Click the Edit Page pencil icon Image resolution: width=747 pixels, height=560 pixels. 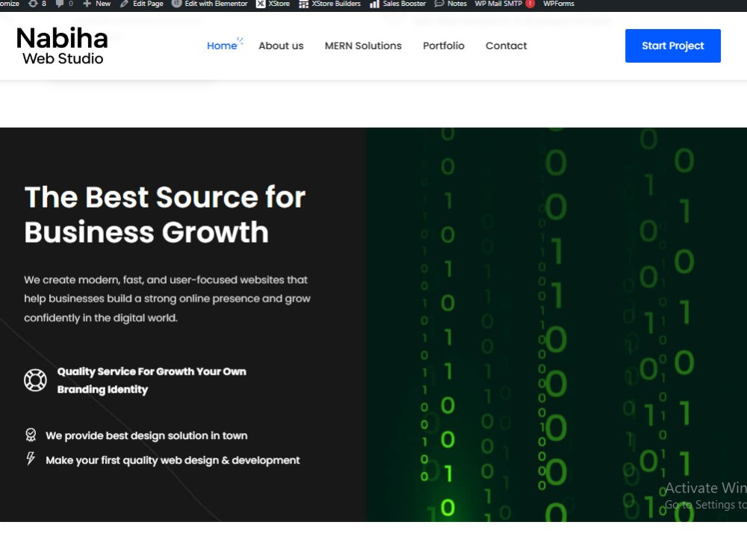pos(124,4)
